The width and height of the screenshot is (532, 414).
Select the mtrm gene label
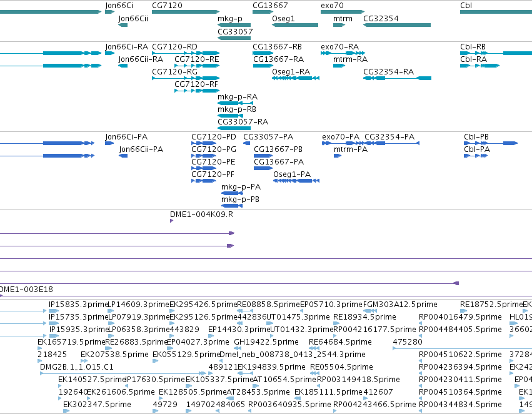[x=343, y=19]
